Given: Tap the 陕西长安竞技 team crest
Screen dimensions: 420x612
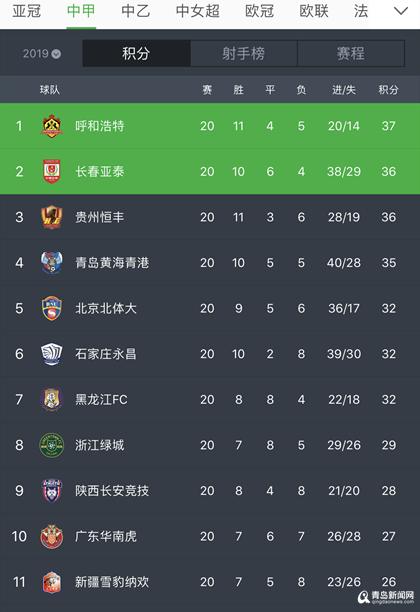Looking at the screenshot, I should pos(52,491).
